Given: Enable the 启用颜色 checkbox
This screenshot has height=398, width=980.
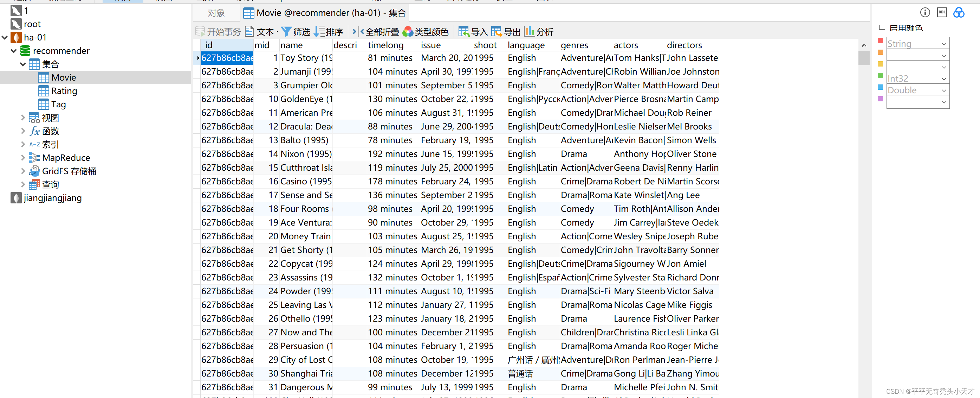Looking at the screenshot, I should 882,27.
